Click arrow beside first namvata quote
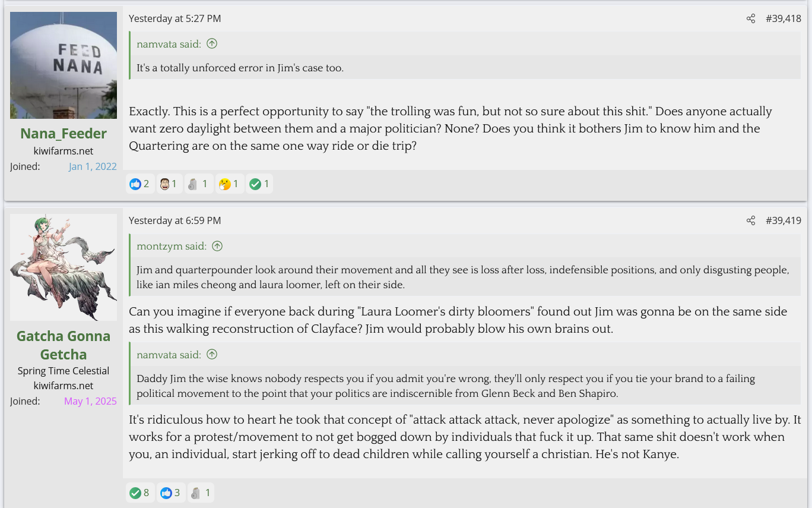The height and width of the screenshot is (508, 812). (x=212, y=43)
